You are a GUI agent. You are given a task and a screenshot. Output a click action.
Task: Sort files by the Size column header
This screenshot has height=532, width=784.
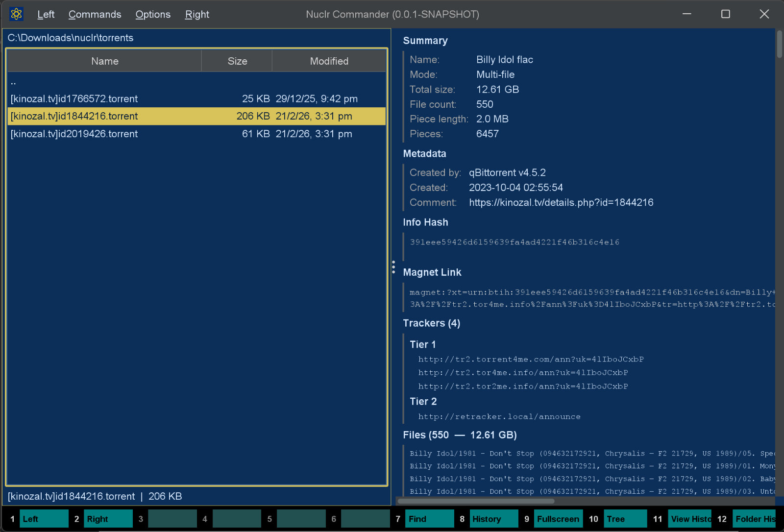point(237,61)
